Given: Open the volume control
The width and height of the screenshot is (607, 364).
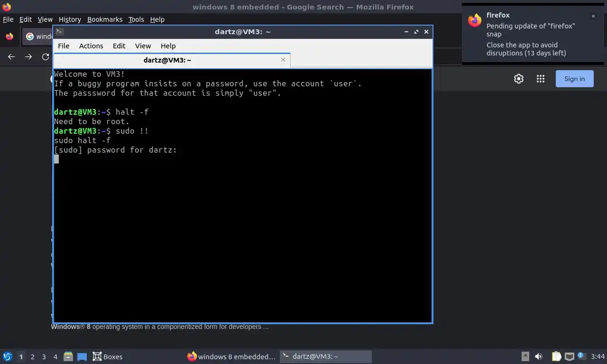Looking at the screenshot, I should 539,356.
